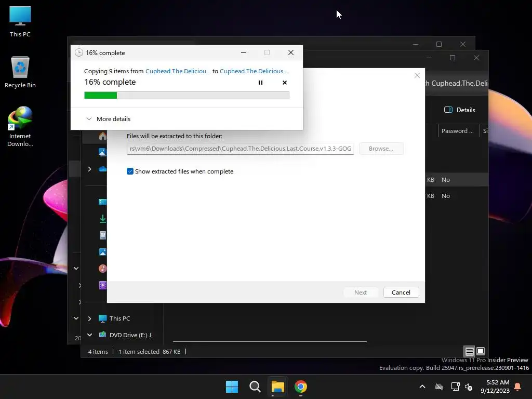This screenshot has height=399, width=532.
Task: Collapse the back window's upper sidebar chevron
Action: pos(76,269)
